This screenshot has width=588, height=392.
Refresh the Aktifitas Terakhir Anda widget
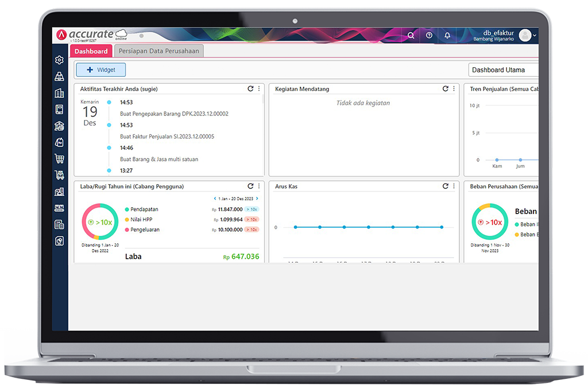(250, 88)
